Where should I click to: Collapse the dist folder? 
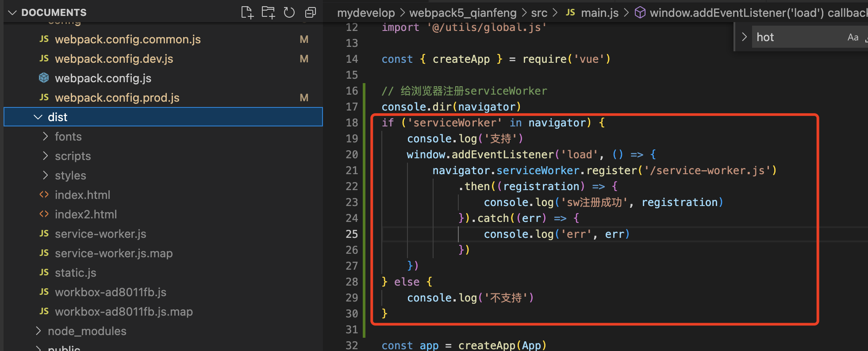pos(38,117)
